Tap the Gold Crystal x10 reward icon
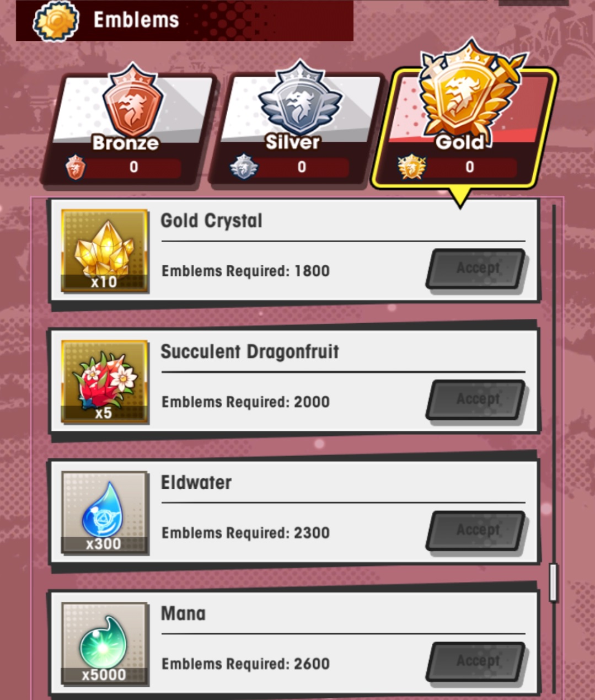This screenshot has width=595, height=700. click(104, 250)
